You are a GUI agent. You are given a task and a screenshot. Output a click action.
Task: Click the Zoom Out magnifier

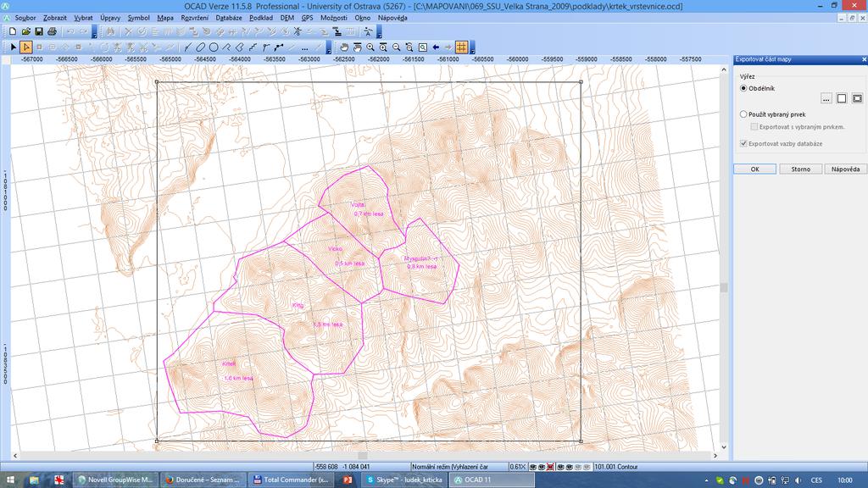(x=397, y=47)
